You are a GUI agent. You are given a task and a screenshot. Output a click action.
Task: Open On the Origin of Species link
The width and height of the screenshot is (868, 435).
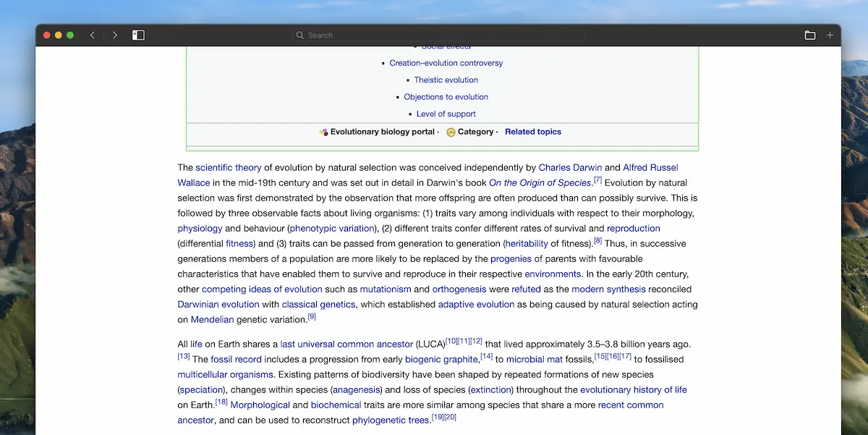[540, 183]
